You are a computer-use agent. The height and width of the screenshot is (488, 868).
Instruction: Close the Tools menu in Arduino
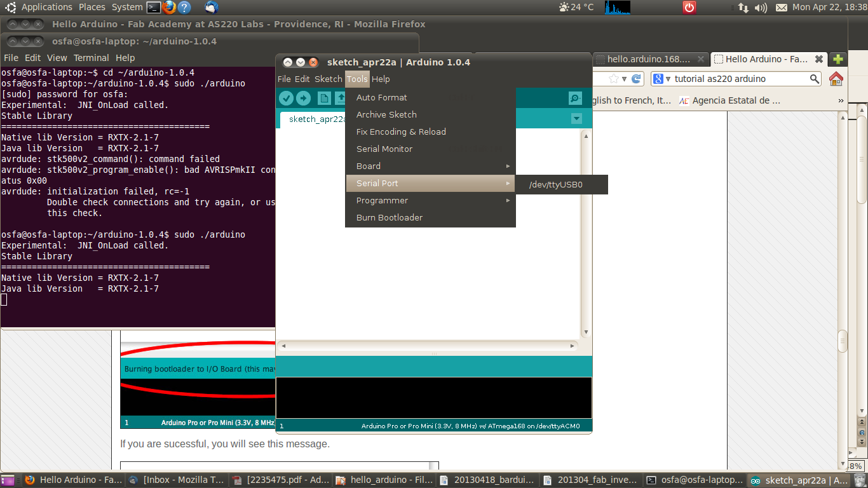pyautogui.click(x=357, y=79)
